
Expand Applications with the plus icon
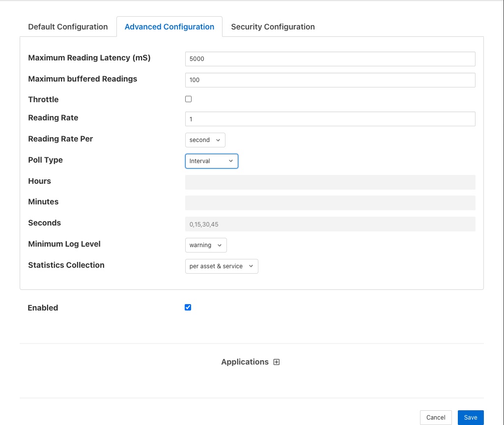pyautogui.click(x=277, y=362)
